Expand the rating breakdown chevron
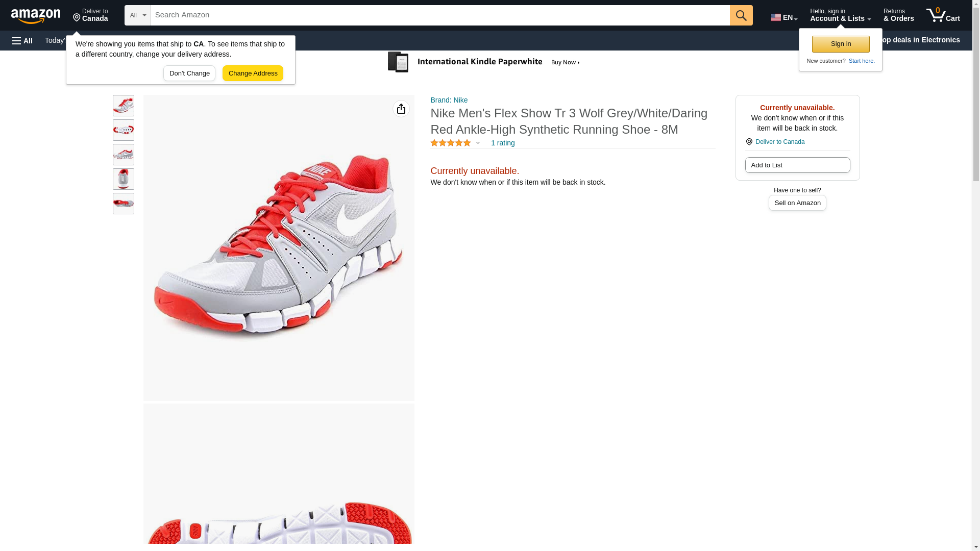Screen dimensions: 980x551 click(478, 143)
